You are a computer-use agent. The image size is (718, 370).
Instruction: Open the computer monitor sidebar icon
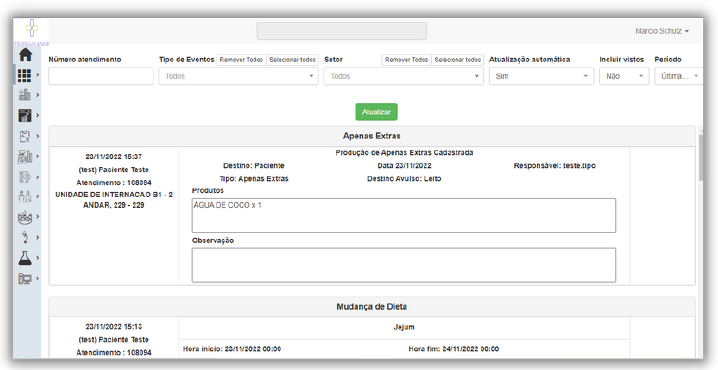coord(25,278)
